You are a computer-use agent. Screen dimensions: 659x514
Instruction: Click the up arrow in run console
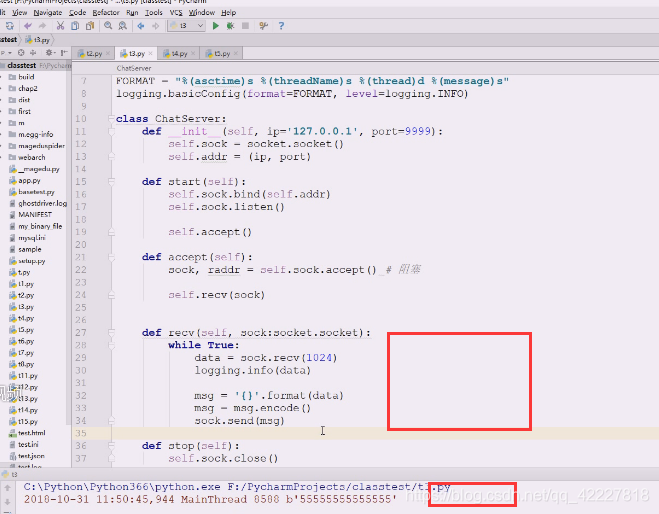(x=8, y=488)
